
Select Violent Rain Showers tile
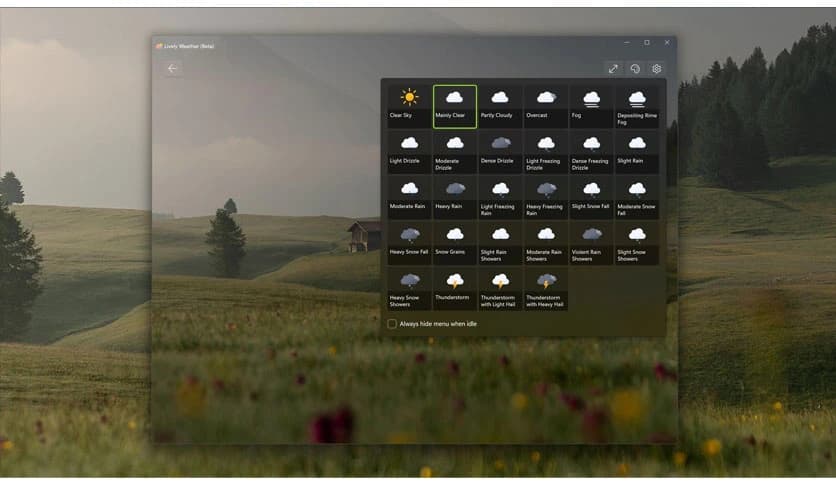591,244
